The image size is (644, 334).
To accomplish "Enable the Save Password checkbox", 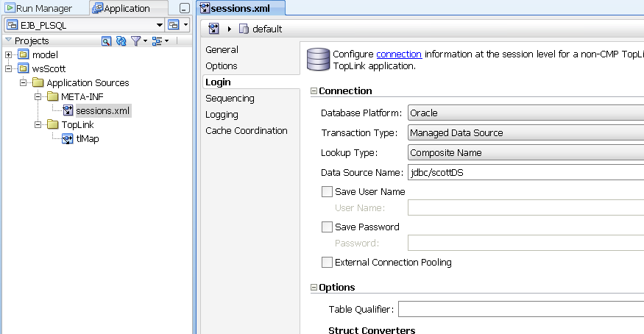I will (x=327, y=227).
